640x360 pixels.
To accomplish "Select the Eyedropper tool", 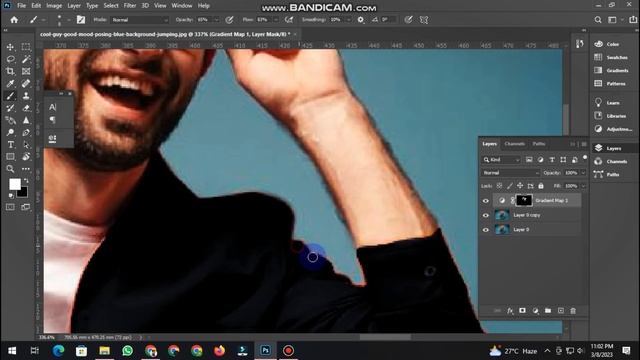I will pos(10,84).
